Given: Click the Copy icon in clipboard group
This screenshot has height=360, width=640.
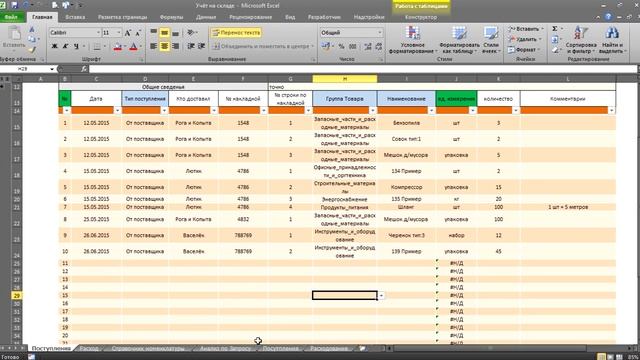Looking at the screenshot, I should [32, 39].
